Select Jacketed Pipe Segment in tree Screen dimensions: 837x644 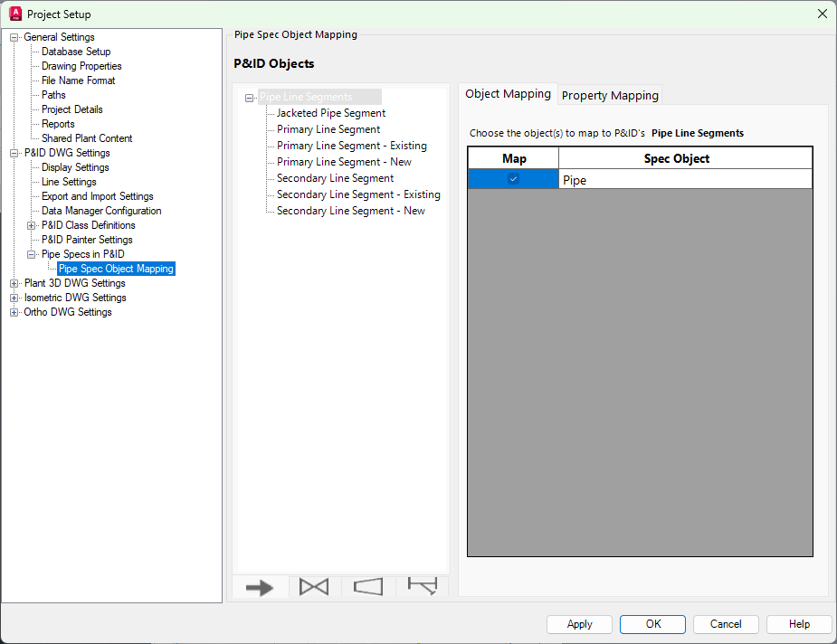331,113
